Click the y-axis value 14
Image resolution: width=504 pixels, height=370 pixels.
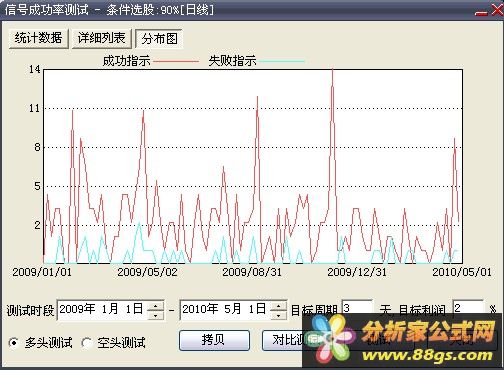[35, 69]
